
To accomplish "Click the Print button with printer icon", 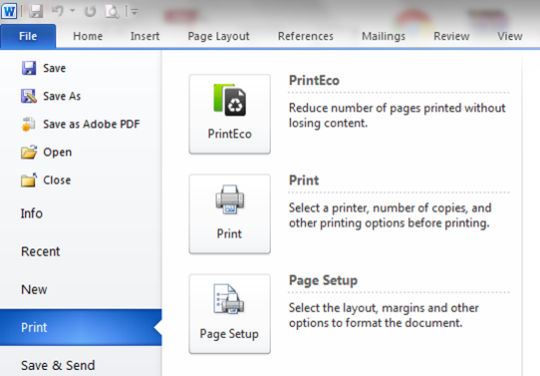I will coord(230,214).
